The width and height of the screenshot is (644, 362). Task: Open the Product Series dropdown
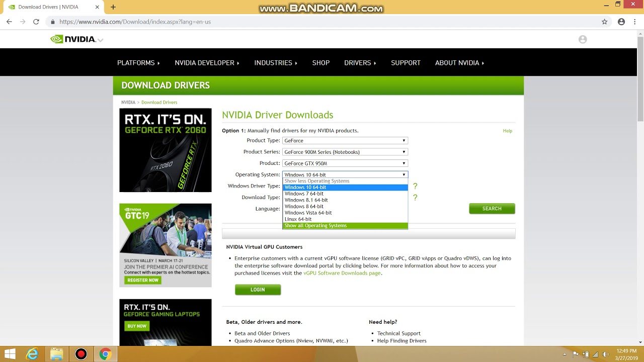coord(345,152)
